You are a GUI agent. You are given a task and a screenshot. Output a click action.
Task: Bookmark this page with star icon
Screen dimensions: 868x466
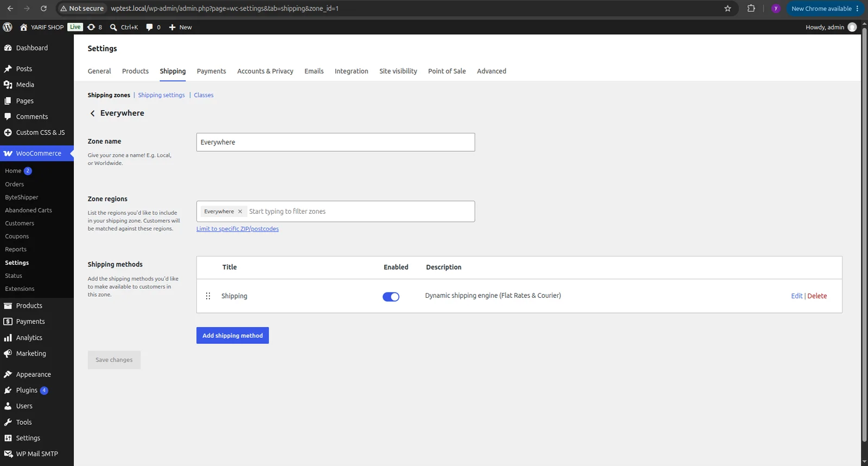pos(727,9)
